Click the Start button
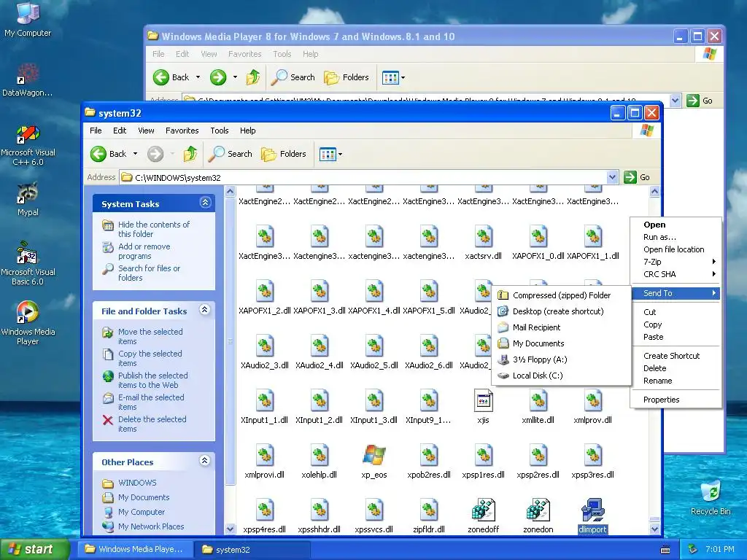Screen dimensions: 747x560 tap(34, 549)
